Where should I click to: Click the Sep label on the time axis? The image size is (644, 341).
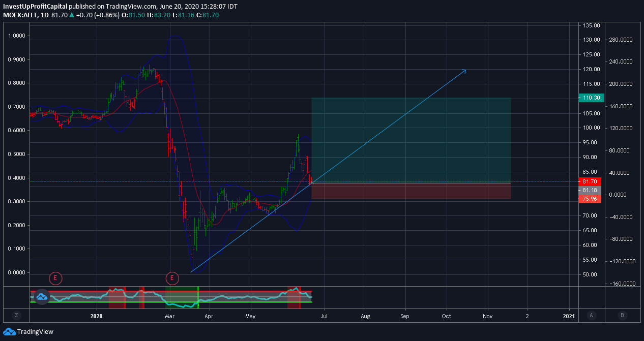point(405,316)
